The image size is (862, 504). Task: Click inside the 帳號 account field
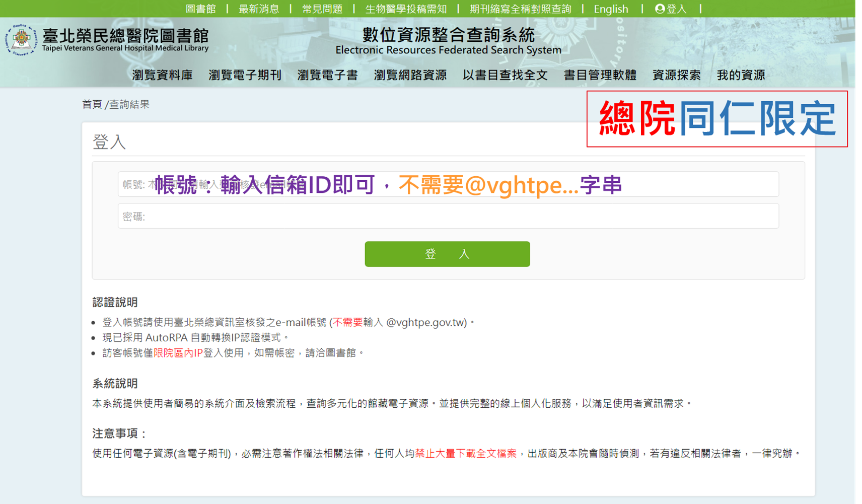point(448,184)
